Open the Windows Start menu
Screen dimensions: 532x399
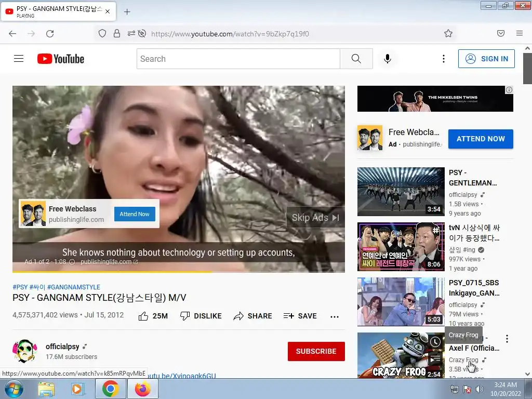coord(14,389)
